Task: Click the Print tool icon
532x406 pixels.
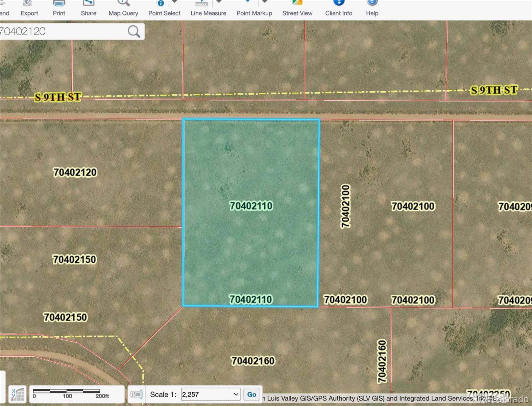Action: pos(59,8)
